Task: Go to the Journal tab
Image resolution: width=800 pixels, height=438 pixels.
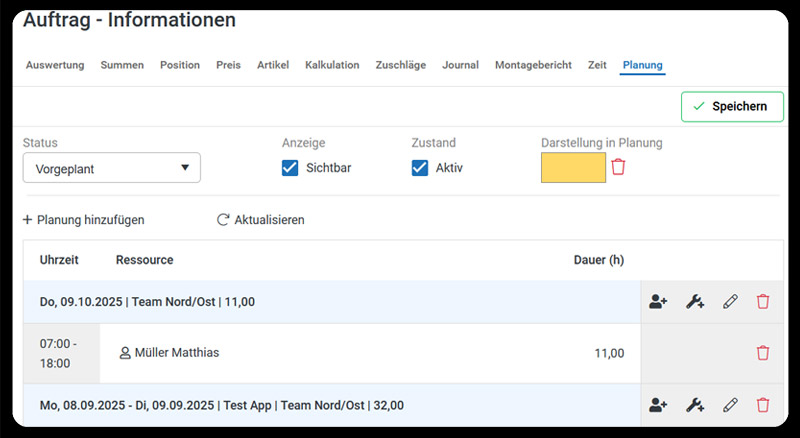Action: (x=460, y=65)
